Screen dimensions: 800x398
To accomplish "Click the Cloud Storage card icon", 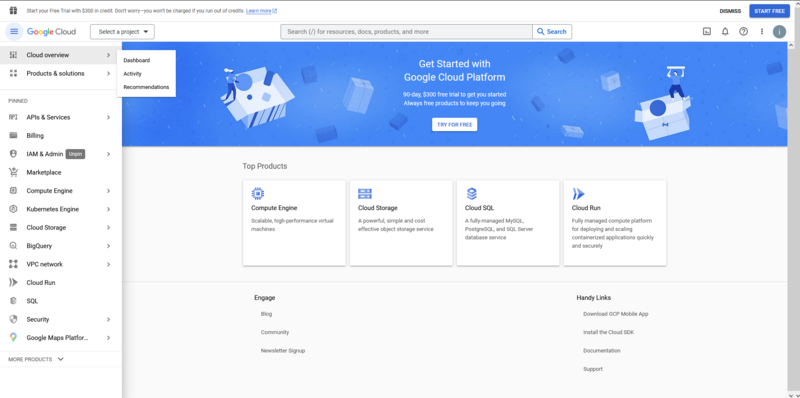I will tap(365, 194).
